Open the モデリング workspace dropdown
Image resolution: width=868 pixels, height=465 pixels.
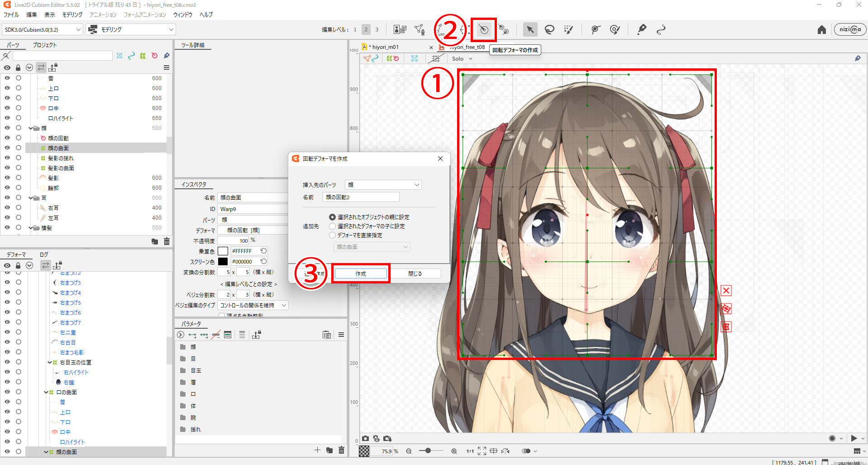[131, 30]
